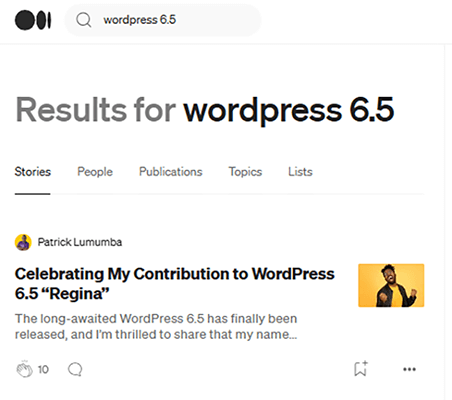The image size is (452, 400).
Task: Click the clap count 10
Action: (x=43, y=369)
